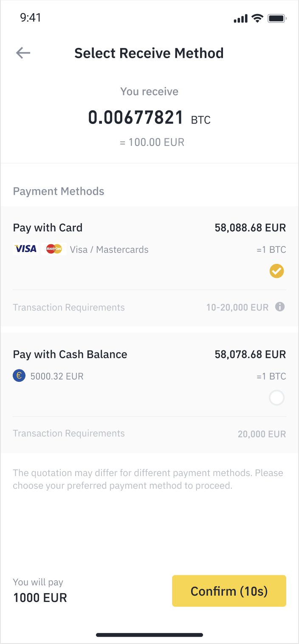
Task: Tap the 5000.32 EUR balance text
Action: (57, 376)
